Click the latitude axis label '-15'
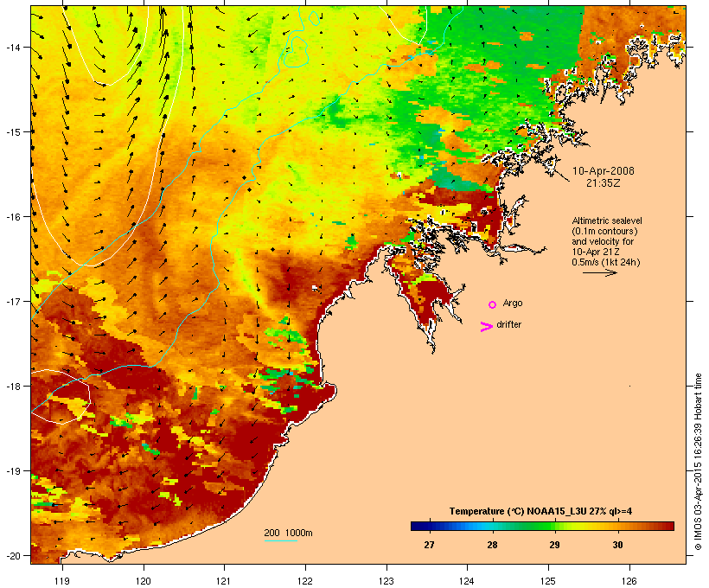 click(x=12, y=131)
